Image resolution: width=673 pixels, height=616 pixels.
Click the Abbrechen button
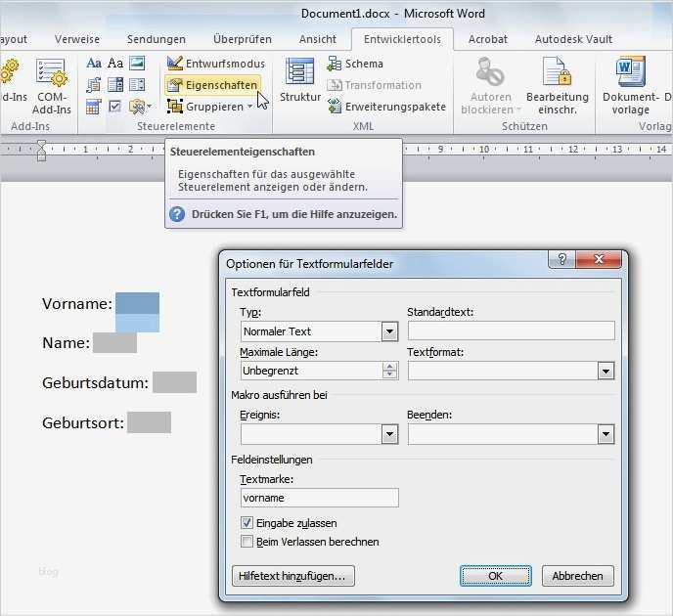tap(578, 576)
